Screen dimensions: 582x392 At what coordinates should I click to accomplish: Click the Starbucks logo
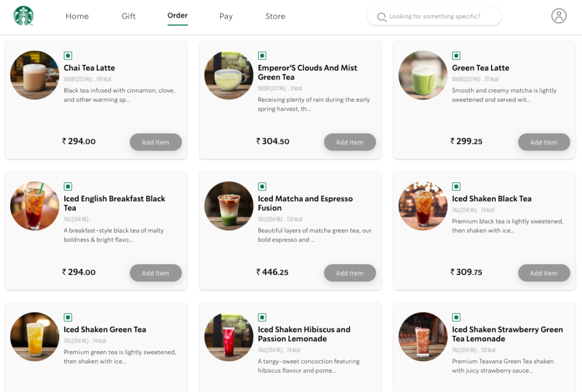click(x=24, y=16)
